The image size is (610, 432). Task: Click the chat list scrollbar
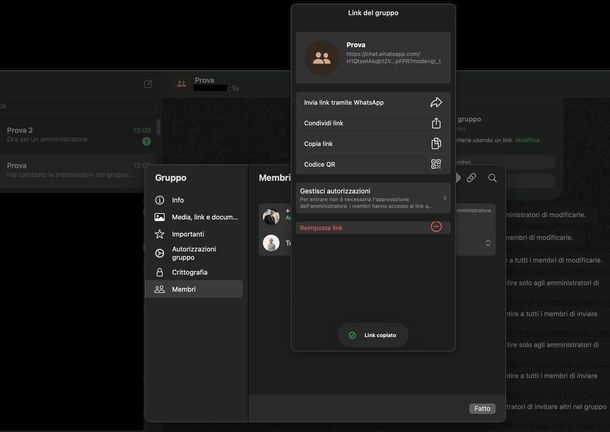point(158,128)
